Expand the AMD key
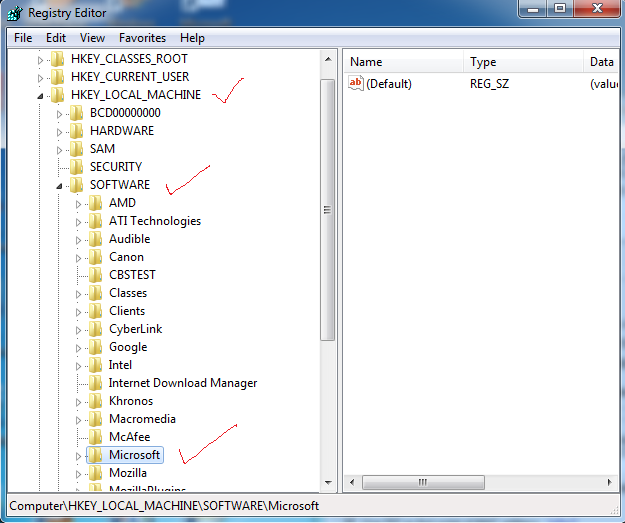The height and width of the screenshot is (523, 625). coord(79,204)
